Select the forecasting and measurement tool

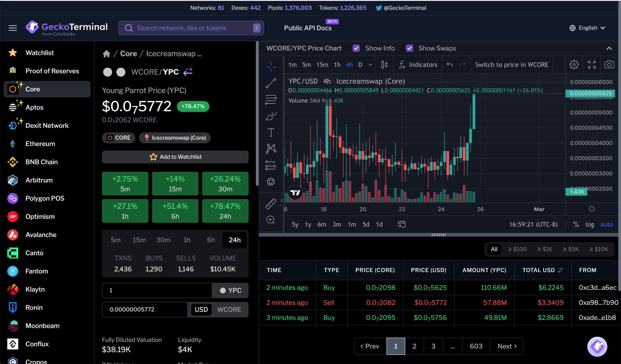click(271, 165)
